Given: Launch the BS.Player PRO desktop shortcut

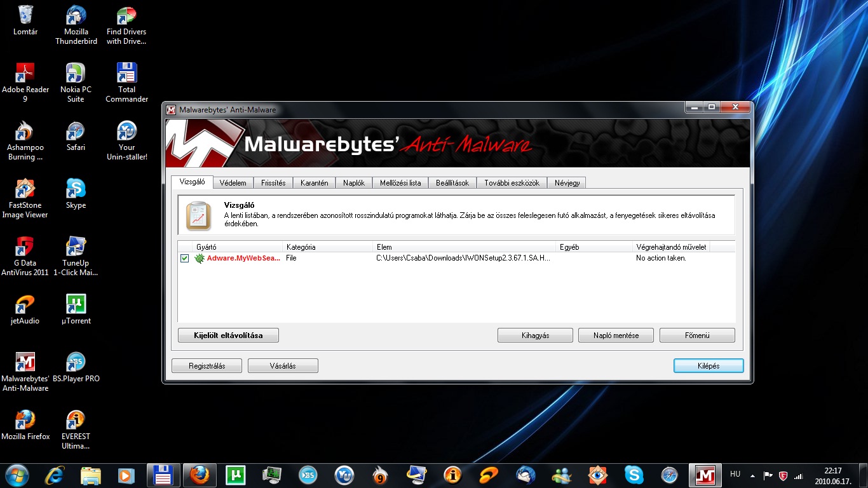Looking at the screenshot, I should 76,367.
